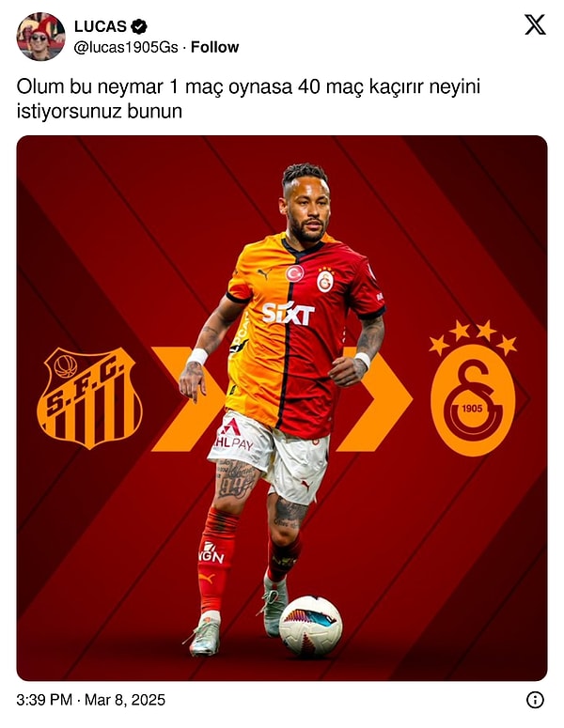Open the LUCAS profile avatar picture

point(40,37)
